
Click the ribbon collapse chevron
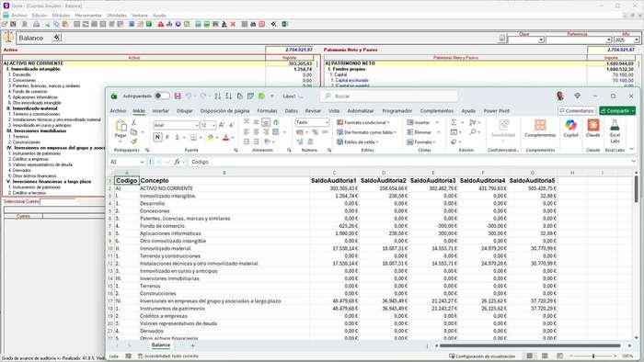632,149
